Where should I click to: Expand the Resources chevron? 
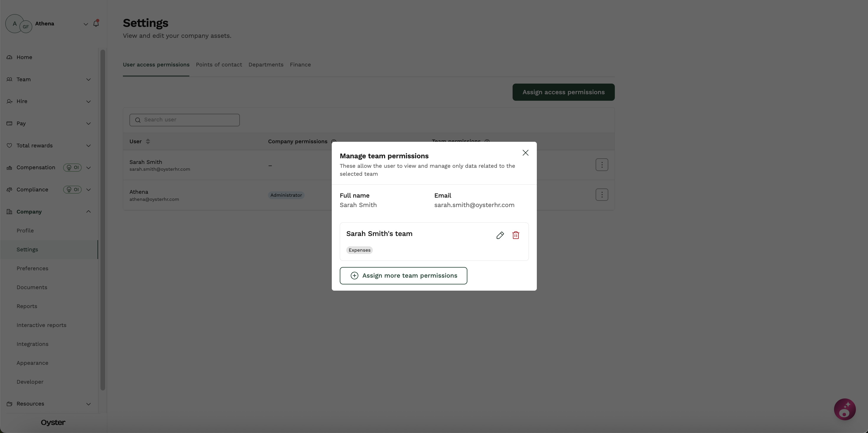(x=88, y=404)
